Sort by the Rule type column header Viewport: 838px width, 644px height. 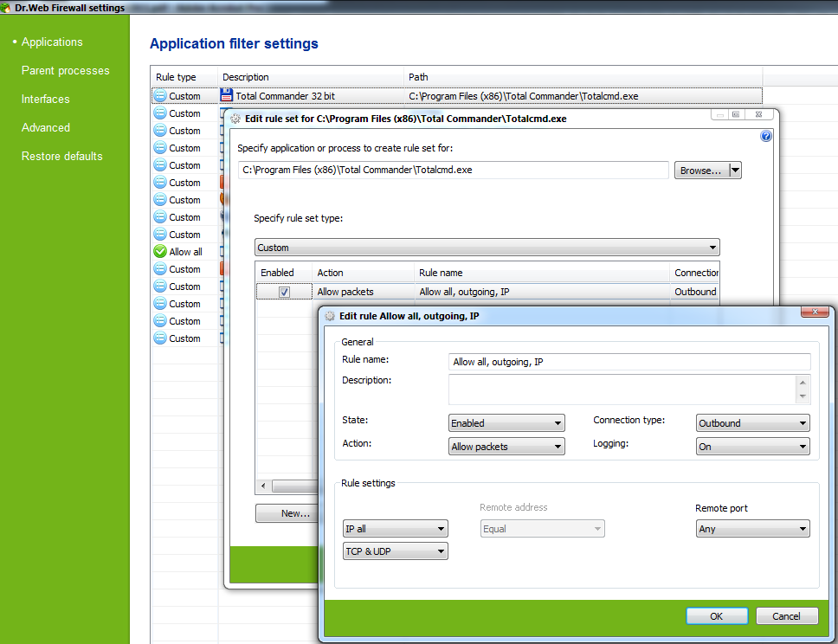click(x=185, y=77)
